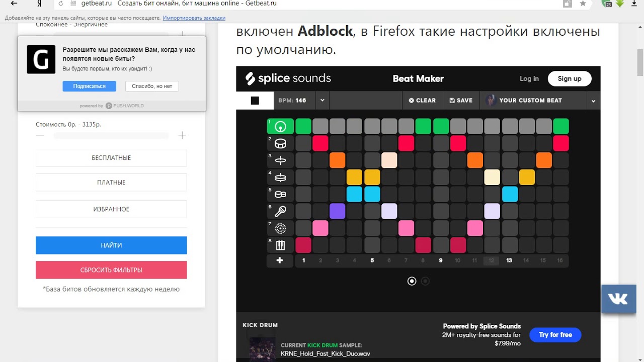This screenshot has height=362, width=644.
Task: Toggle the red snare pad at step 2
Action: (x=320, y=143)
